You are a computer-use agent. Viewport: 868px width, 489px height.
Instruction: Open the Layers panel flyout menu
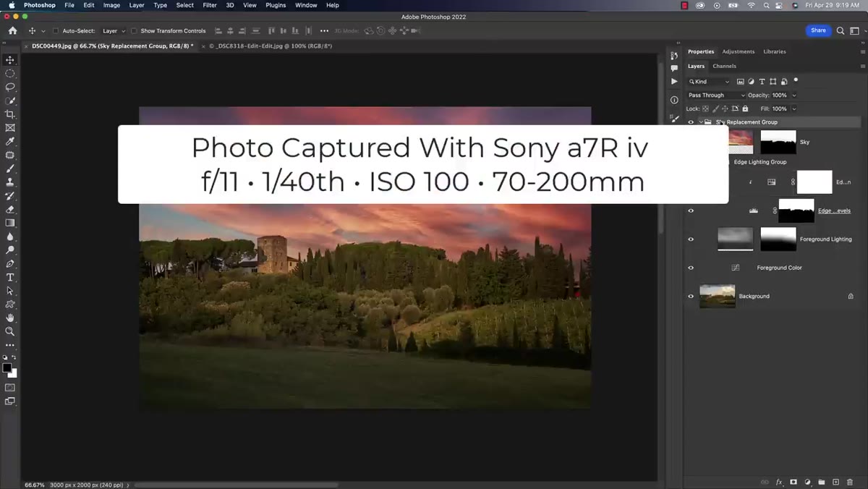(862, 66)
